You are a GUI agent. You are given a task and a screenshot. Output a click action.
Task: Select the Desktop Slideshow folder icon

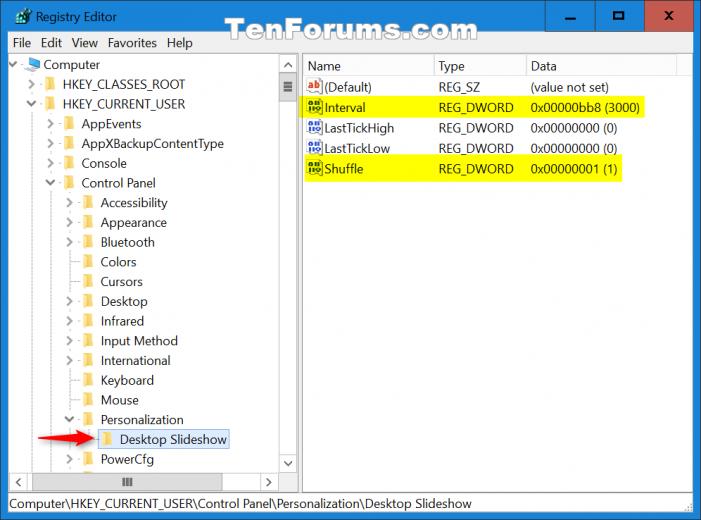[x=107, y=439]
